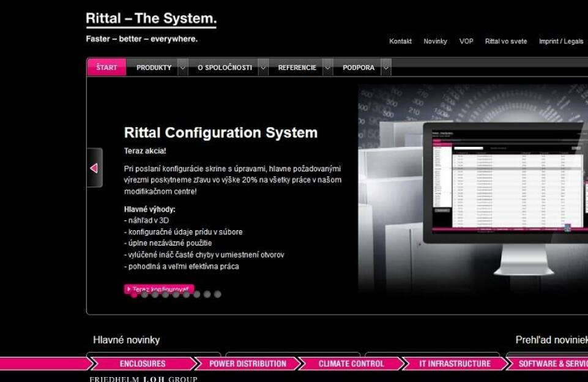The width and height of the screenshot is (588, 382).
Task: Expand the O spoločnosti dropdown arrow
Action: click(x=263, y=68)
